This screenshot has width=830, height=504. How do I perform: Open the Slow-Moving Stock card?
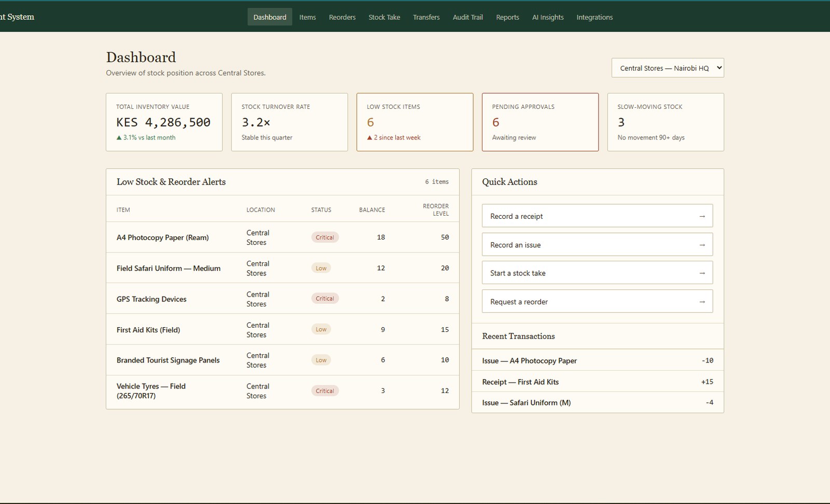click(x=666, y=122)
